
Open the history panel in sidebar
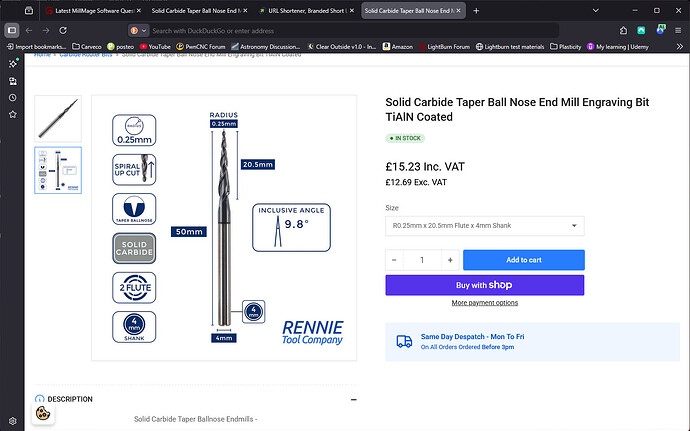(12, 97)
